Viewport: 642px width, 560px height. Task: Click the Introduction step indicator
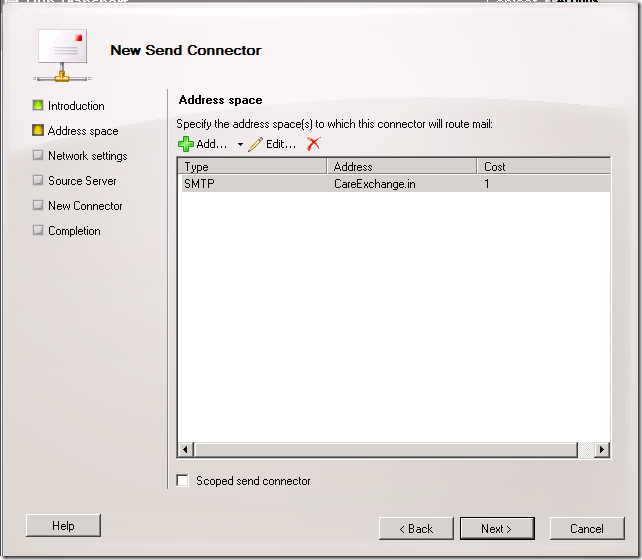pos(38,105)
